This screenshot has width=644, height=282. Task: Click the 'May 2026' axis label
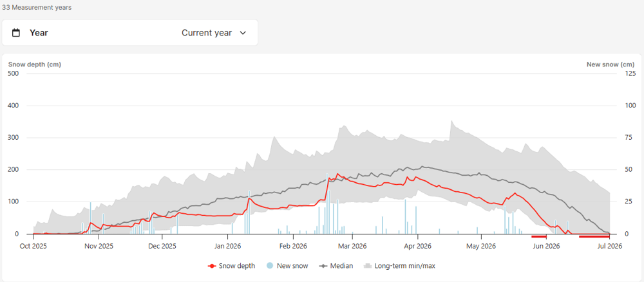480,247
